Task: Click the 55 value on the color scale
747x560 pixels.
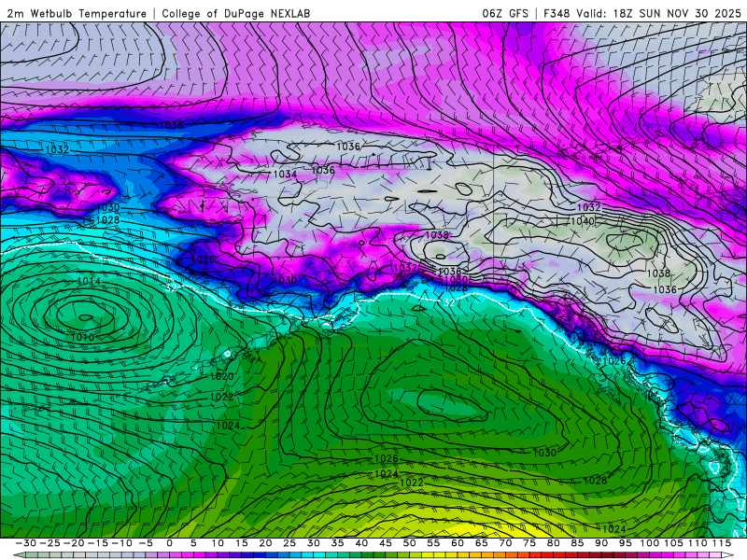Action: coord(433,543)
